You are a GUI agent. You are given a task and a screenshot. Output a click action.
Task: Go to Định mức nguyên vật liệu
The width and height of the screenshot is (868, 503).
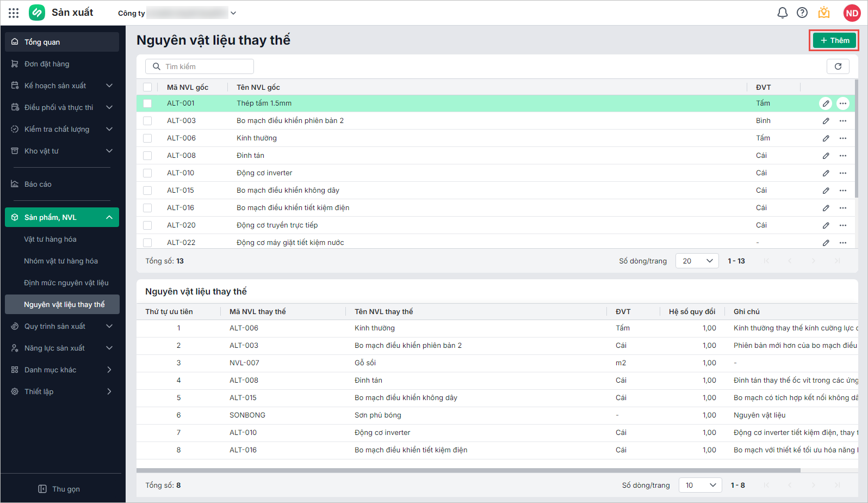66,283
